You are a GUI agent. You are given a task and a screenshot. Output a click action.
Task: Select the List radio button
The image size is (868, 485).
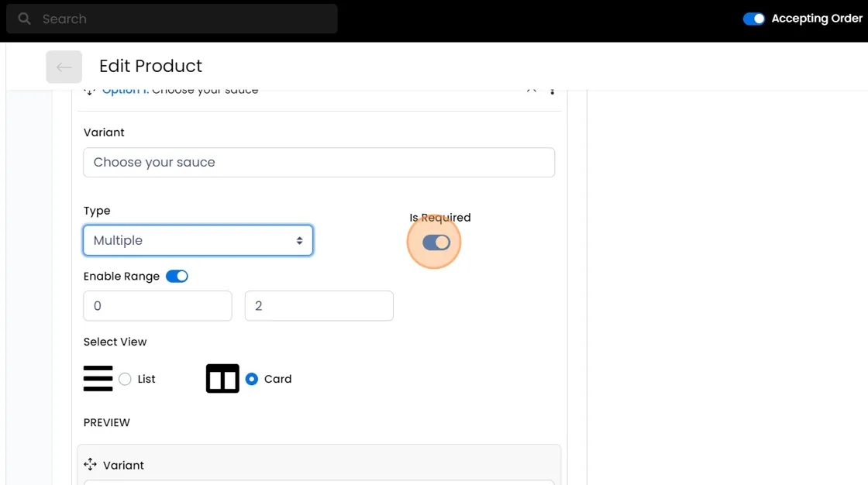125,379
